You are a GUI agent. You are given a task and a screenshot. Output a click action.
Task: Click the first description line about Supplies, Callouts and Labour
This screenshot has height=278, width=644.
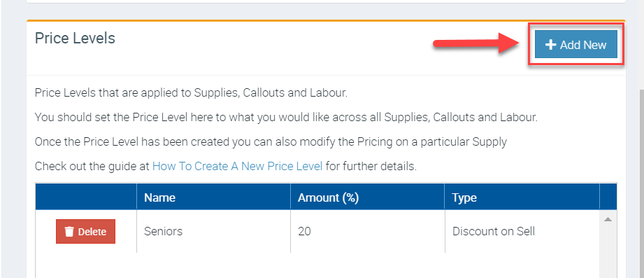191,93
